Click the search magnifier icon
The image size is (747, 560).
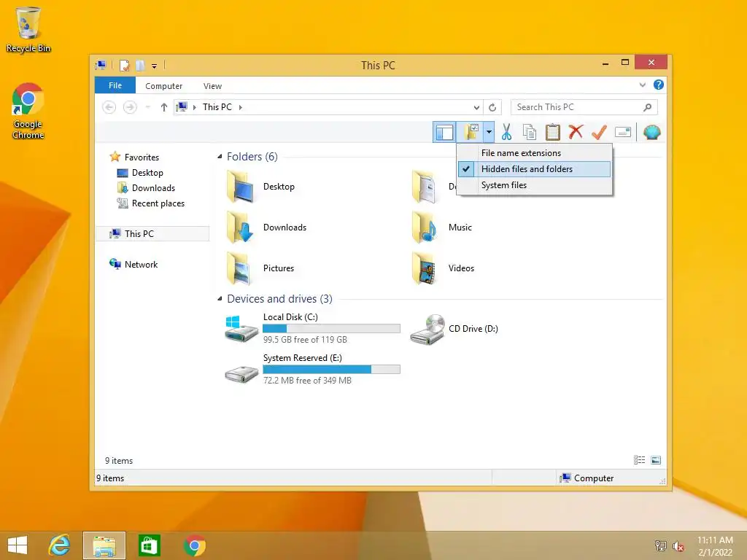point(648,107)
